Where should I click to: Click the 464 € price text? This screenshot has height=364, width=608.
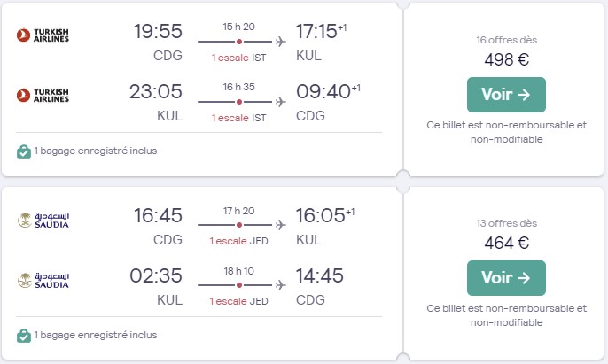tap(506, 243)
